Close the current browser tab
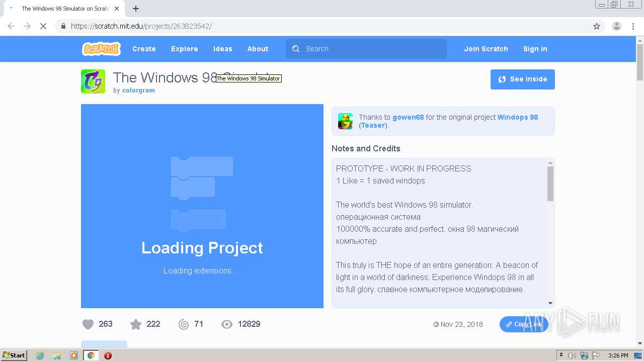 (117, 9)
